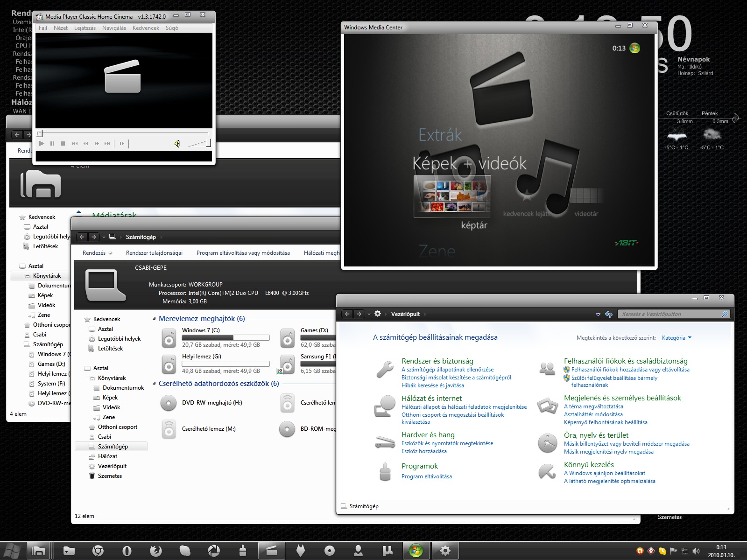This screenshot has width=747, height=560.
Task: Go forward in the Vezérlőpult window
Action: [x=359, y=314]
